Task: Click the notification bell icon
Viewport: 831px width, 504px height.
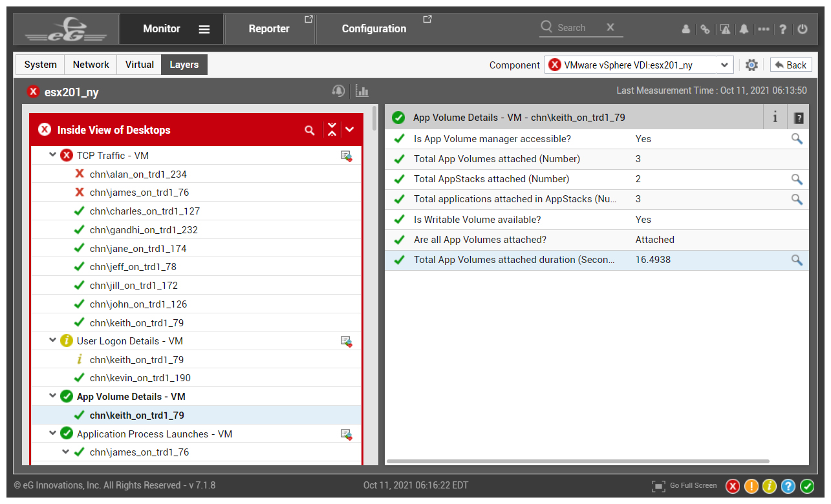Action: click(x=744, y=29)
